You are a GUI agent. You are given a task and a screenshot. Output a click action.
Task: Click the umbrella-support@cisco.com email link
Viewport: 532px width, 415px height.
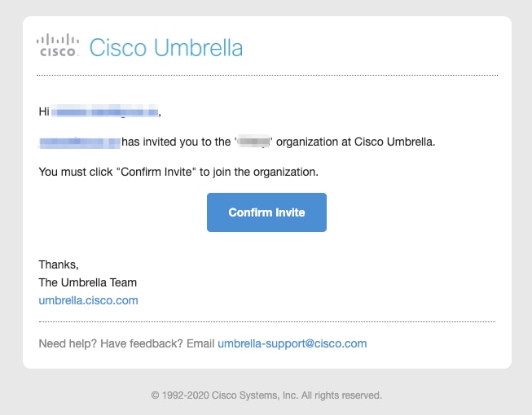point(292,343)
